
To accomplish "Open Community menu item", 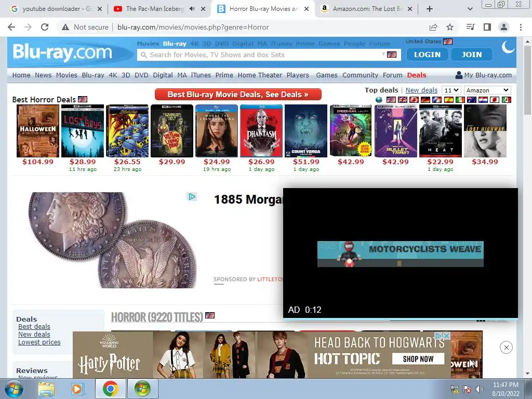I will (x=360, y=75).
